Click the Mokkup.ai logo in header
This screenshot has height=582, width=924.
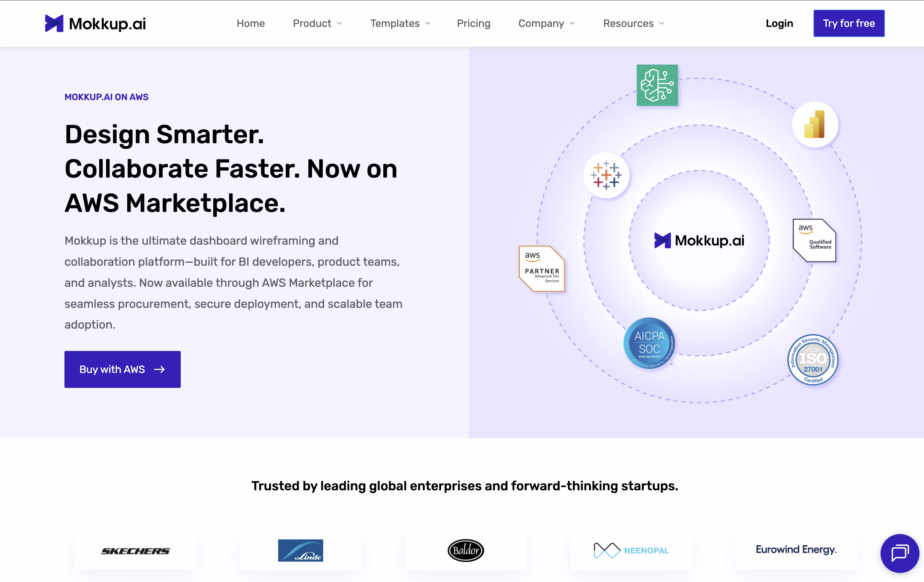(x=95, y=23)
